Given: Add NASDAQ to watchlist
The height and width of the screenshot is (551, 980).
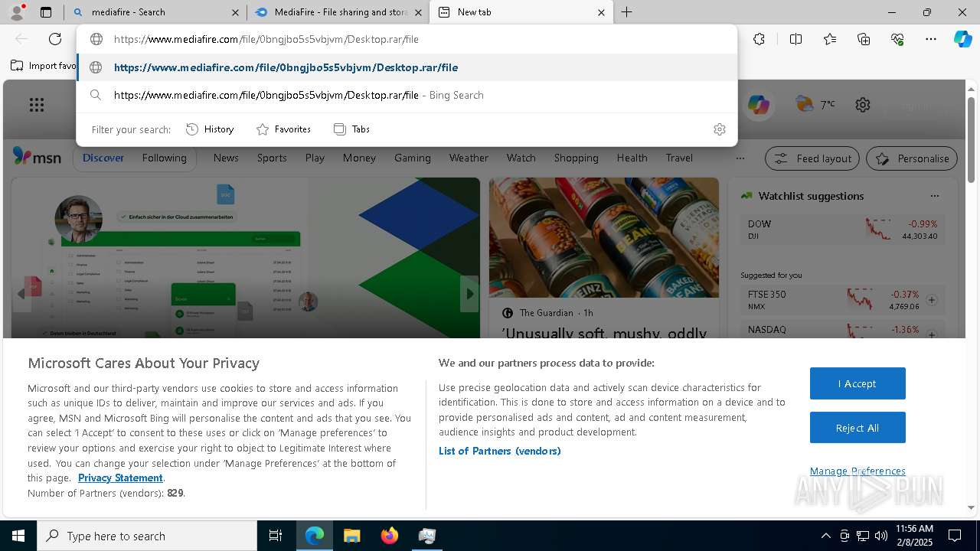Looking at the screenshot, I should pos(932,334).
